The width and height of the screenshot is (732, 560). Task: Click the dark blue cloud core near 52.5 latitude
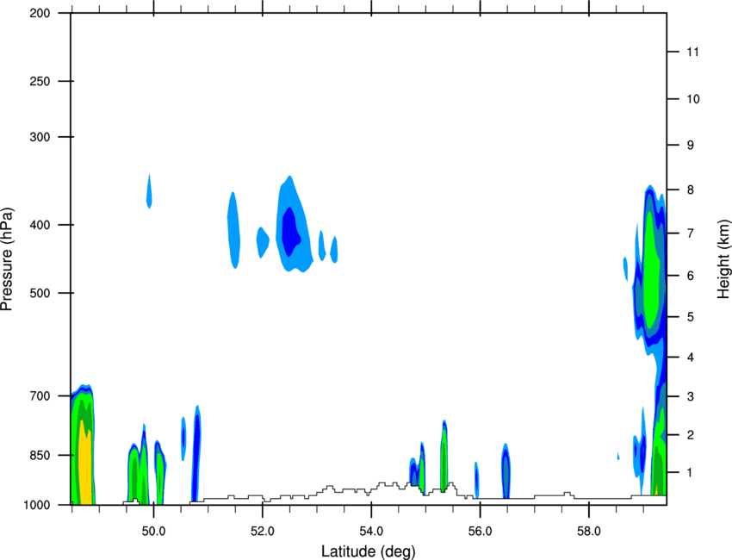tap(290, 232)
